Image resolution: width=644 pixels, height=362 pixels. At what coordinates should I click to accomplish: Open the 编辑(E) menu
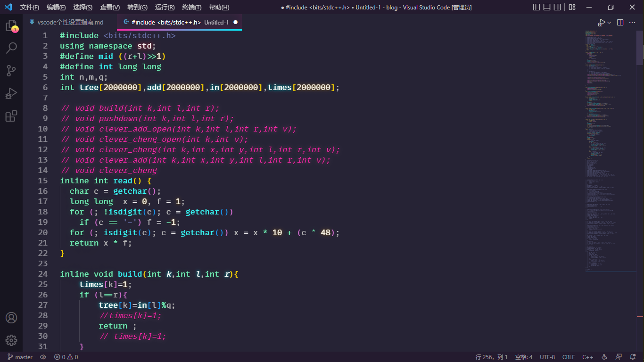pos(56,7)
